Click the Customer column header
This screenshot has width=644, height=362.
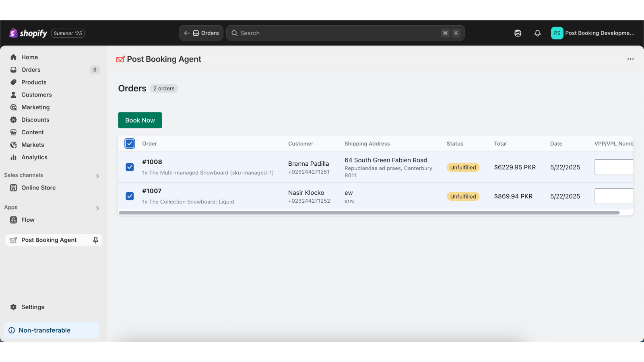pyautogui.click(x=301, y=144)
